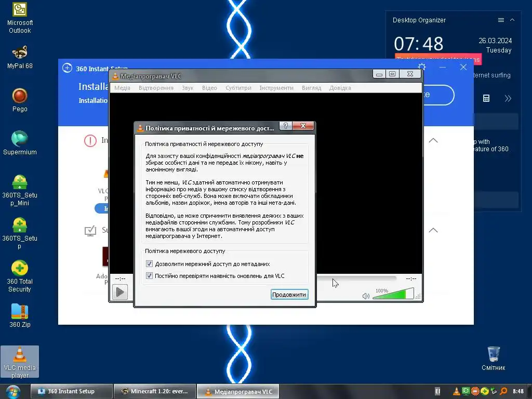Image resolution: width=532 pixels, height=399 pixels.
Task: Switch to Minecraft 1.20 taskbar button
Action: [155, 391]
